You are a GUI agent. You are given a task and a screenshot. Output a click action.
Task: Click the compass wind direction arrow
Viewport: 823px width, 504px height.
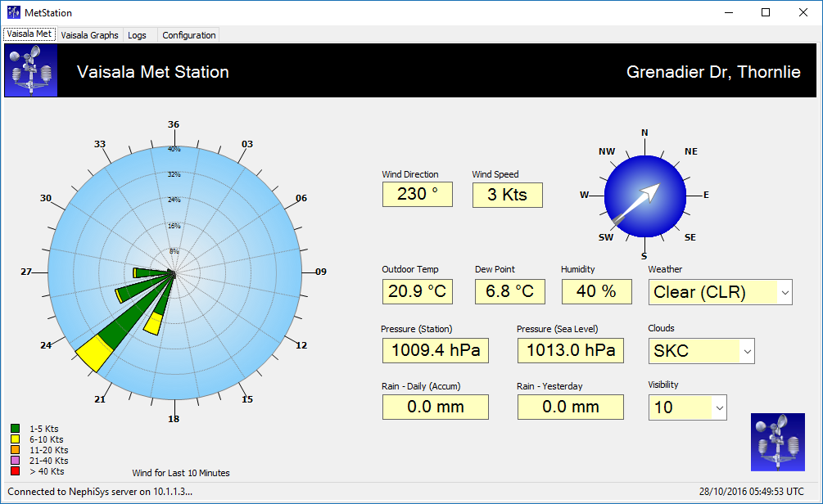[636, 204]
